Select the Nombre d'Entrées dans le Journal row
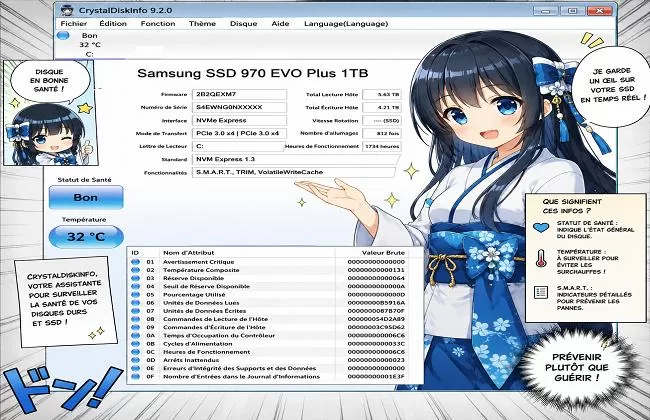 [x=274, y=376]
